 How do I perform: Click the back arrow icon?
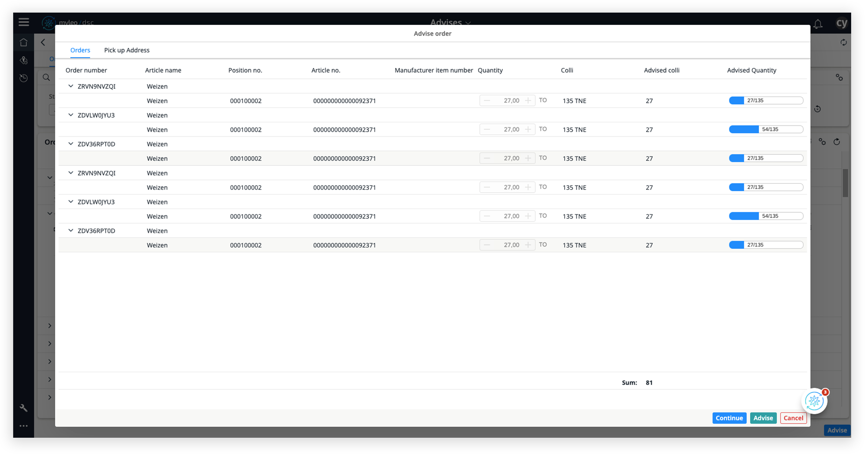point(43,43)
